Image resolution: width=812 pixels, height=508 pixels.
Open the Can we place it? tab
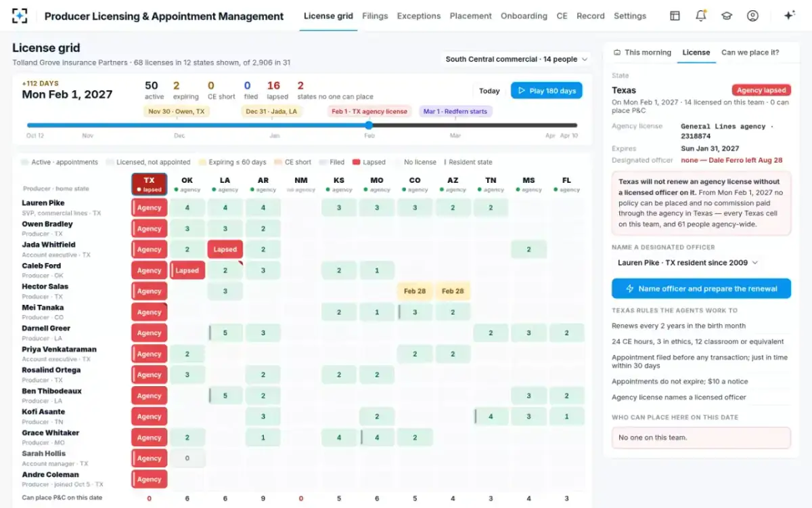click(x=750, y=52)
